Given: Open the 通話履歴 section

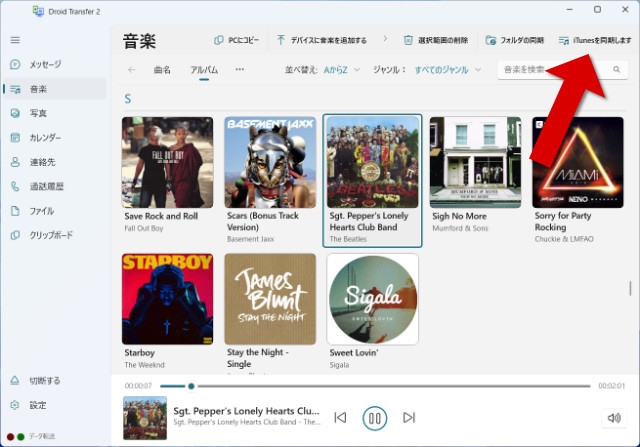Looking at the screenshot, I should point(55,187).
